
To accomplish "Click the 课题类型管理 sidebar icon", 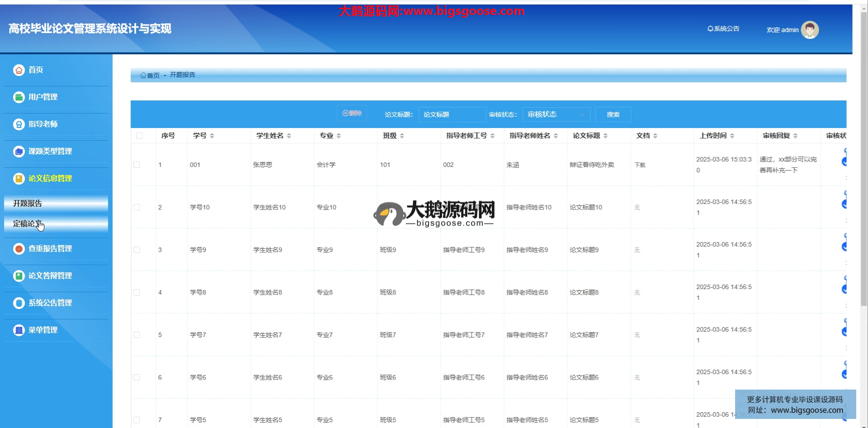I will 19,152.
